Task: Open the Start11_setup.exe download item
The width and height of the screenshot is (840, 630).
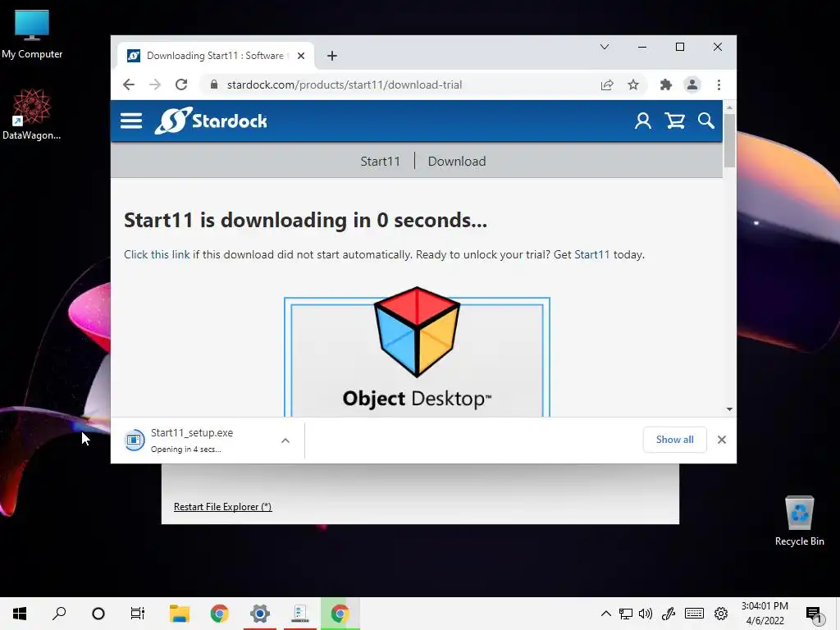Action: 191,440
